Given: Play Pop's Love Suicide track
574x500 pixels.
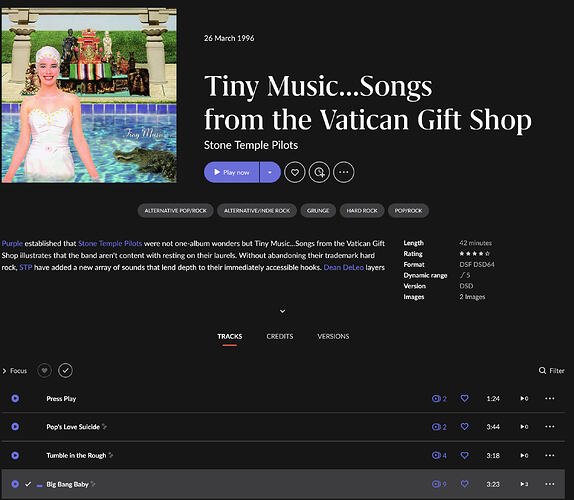Looking at the screenshot, I should [x=15, y=426].
